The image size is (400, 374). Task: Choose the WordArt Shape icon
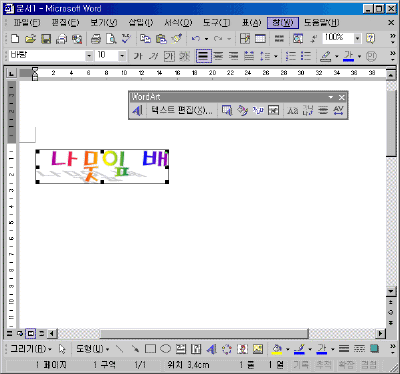258,110
